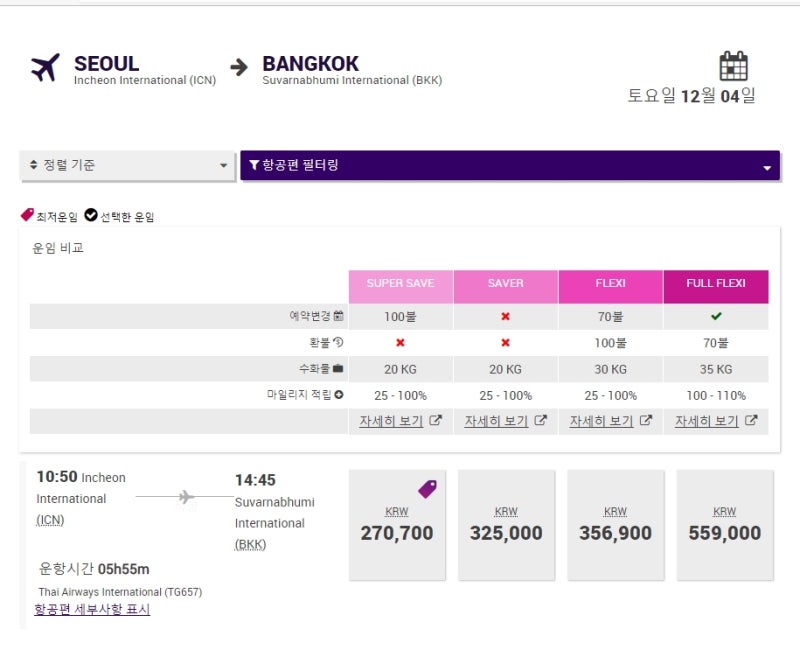Click the green checkmark under FULL FLEXI
Viewport: 800px width, 650px height.
click(x=716, y=316)
